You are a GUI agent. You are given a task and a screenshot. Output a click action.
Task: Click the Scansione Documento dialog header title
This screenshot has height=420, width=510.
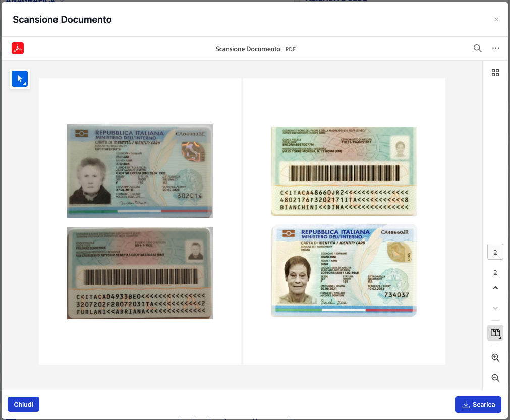click(x=62, y=20)
